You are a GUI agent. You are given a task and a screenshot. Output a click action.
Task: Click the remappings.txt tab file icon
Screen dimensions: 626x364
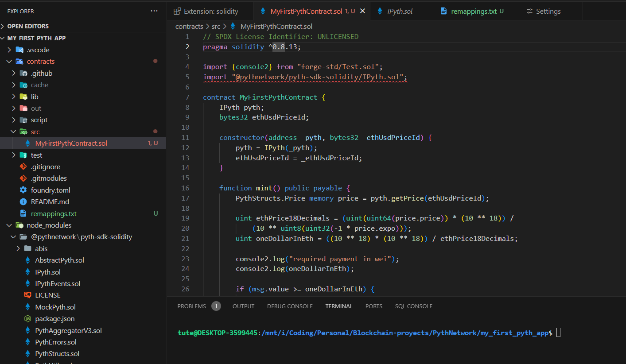(x=444, y=11)
